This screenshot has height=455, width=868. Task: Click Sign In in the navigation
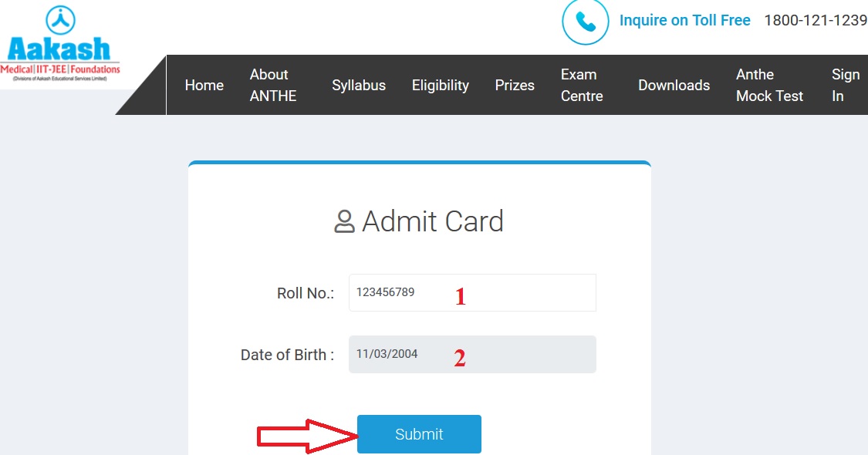point(845,86)
